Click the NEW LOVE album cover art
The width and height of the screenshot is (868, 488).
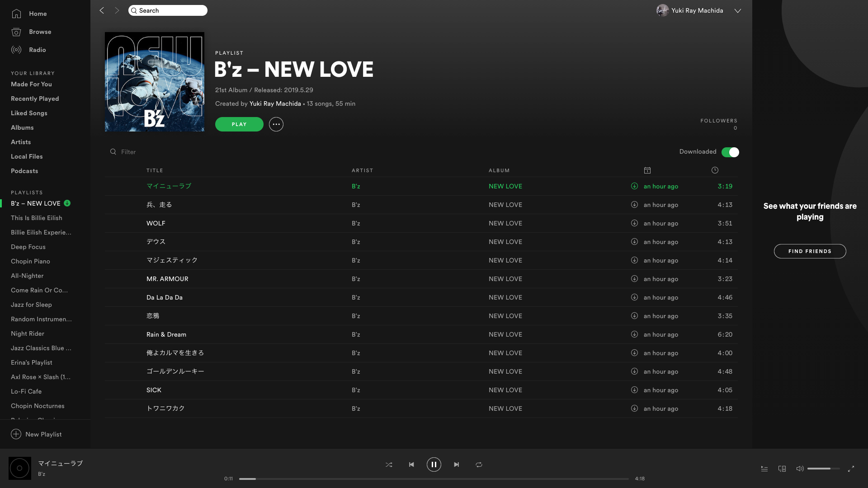(155, 82)
